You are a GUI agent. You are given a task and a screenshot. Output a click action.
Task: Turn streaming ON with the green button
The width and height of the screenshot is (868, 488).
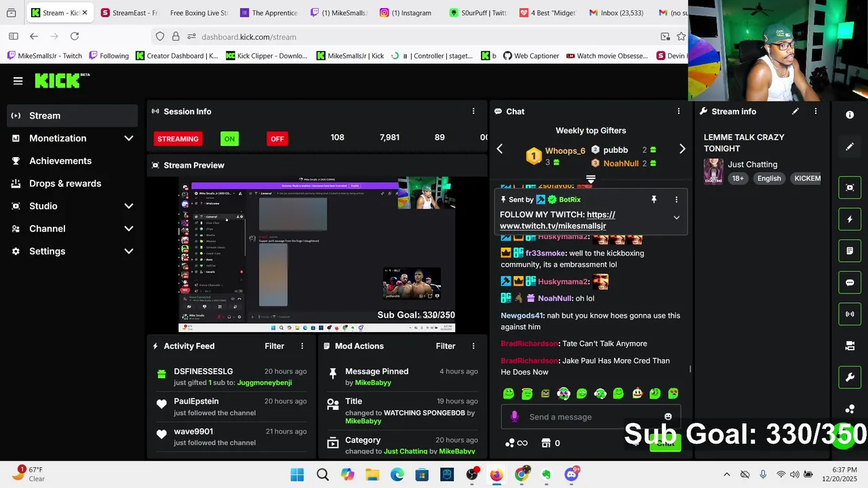click(x=229, y=139)
